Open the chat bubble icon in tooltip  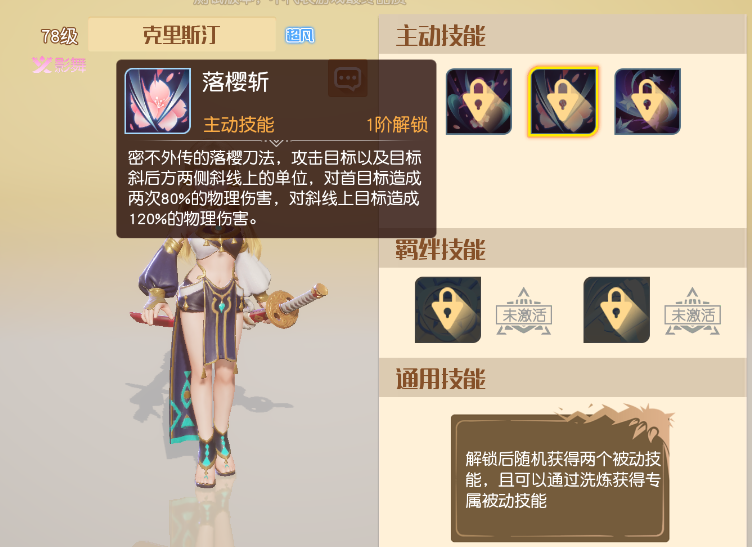pyautogui.click(x=348, y=78)
